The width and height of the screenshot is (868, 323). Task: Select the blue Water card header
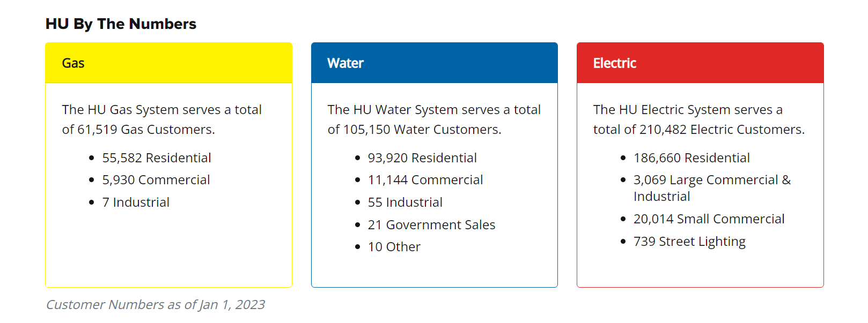click(434, 63)
